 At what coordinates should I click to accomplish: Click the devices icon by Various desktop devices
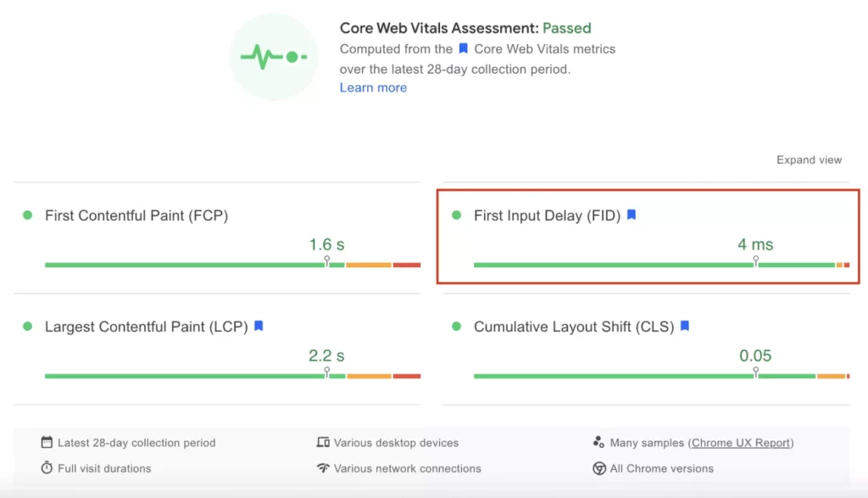click(323, 442)
